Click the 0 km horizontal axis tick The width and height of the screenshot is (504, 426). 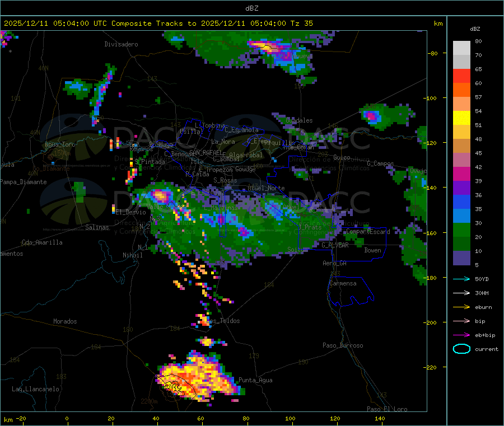point(67,418)
